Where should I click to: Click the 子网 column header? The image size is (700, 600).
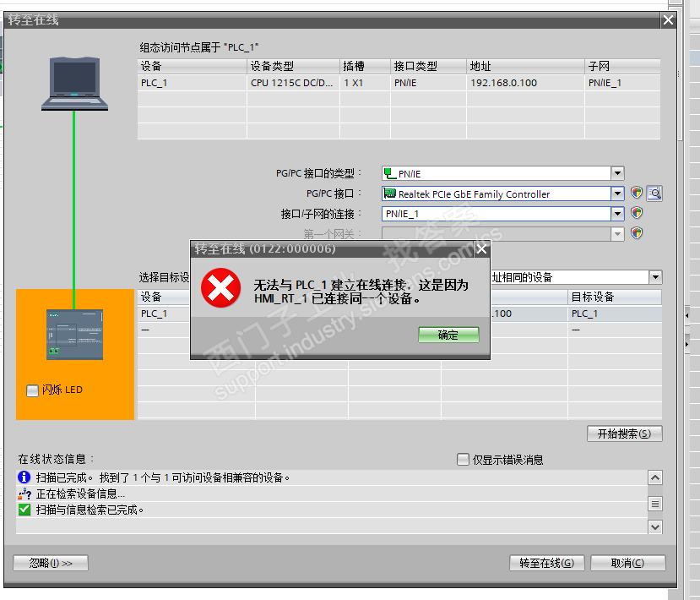click(x=622, y=67)
